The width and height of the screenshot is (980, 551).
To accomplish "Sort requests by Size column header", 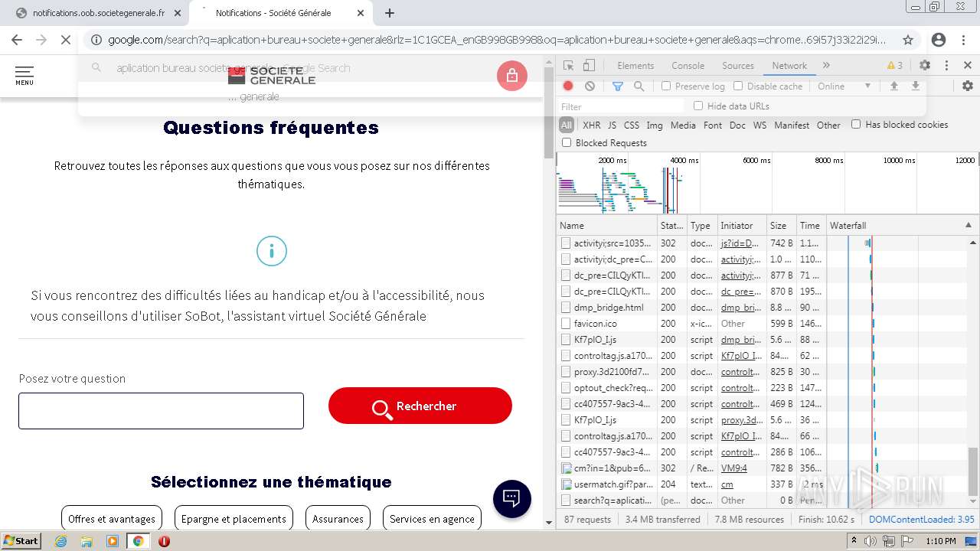I will 780,225.
